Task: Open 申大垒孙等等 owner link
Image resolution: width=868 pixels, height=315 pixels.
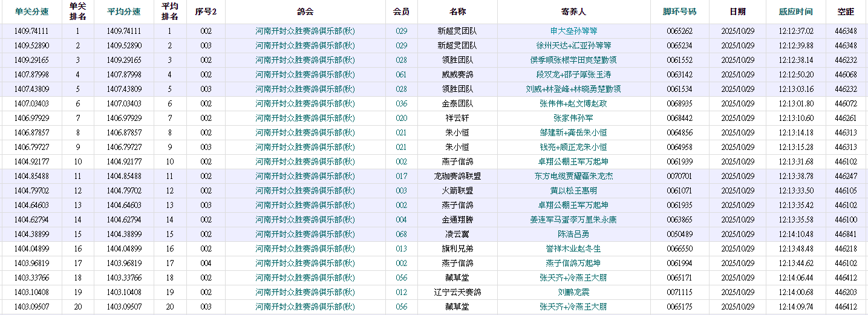Action: pos(573,31)
